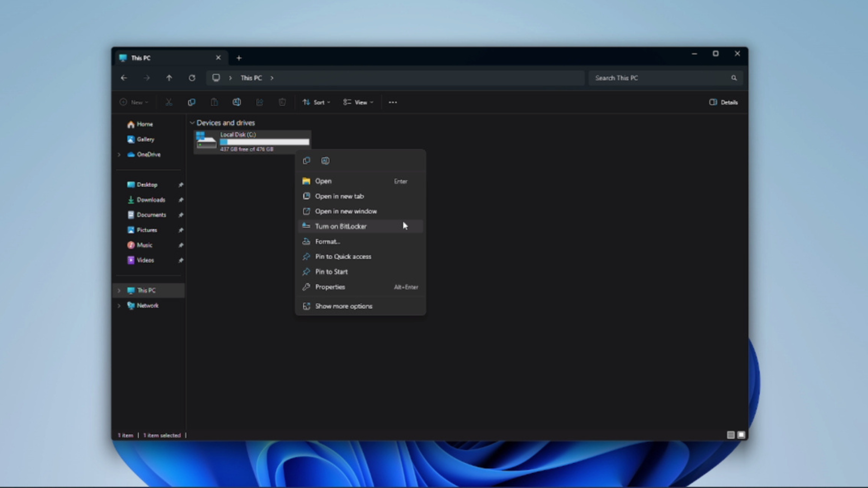The width and height of the screenshot is (868, 488).
Task: Open the Sort dropdown
Action: [316, 102]
